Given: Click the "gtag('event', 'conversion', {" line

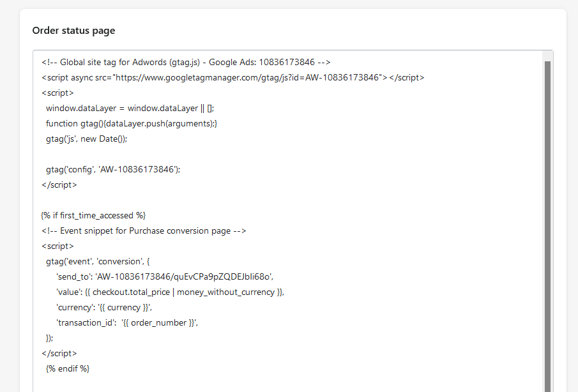Looking at the screenshot, I should coord(98,262).
